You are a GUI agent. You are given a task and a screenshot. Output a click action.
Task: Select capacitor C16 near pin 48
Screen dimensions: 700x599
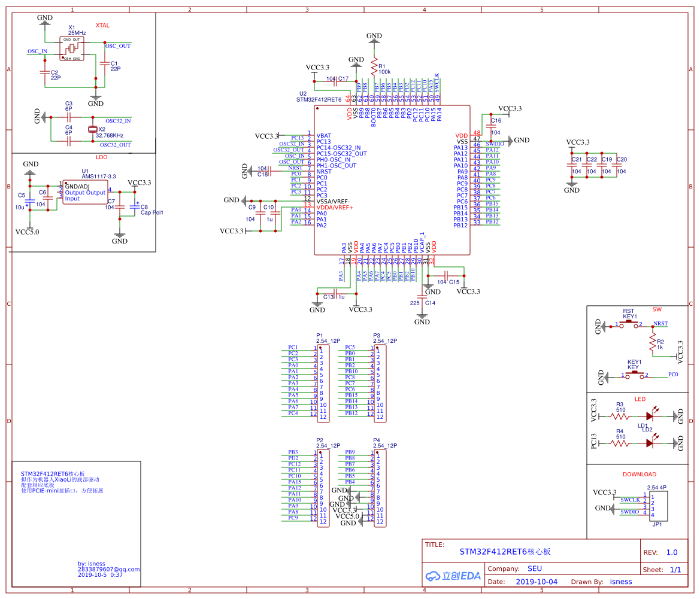(x=491, y=126)
